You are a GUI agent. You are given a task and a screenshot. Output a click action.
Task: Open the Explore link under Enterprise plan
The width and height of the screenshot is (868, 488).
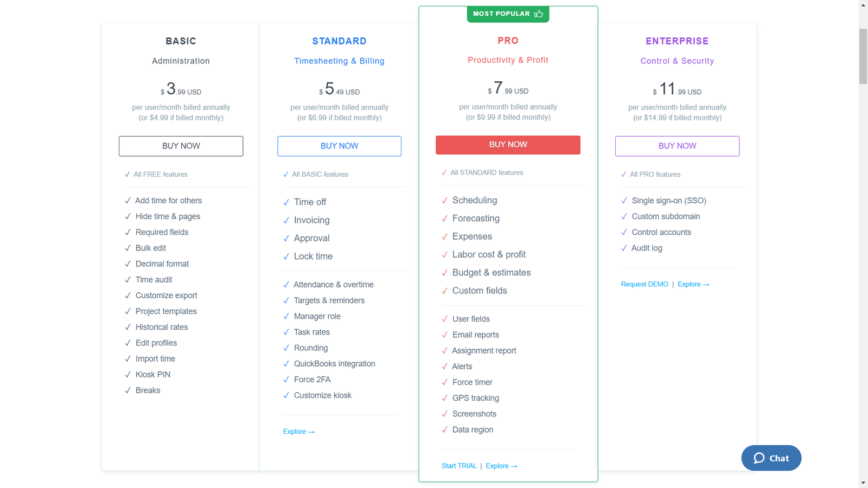(693, 284)
